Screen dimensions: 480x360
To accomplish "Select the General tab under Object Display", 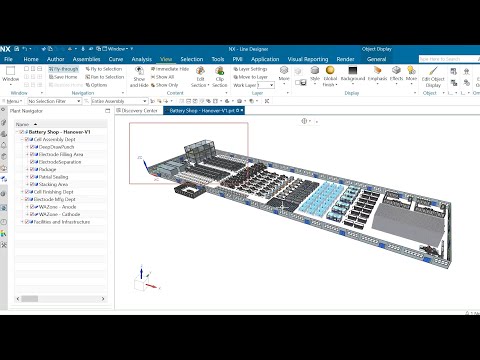I will point(376,59).
